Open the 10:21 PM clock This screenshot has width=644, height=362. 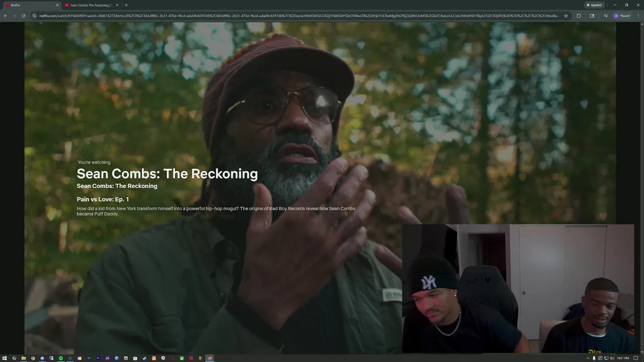tap(623, 358)
